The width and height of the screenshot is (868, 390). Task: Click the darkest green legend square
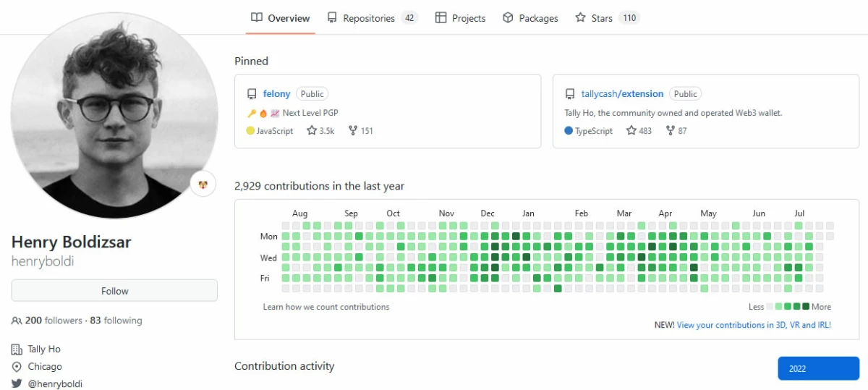(806, 307)
